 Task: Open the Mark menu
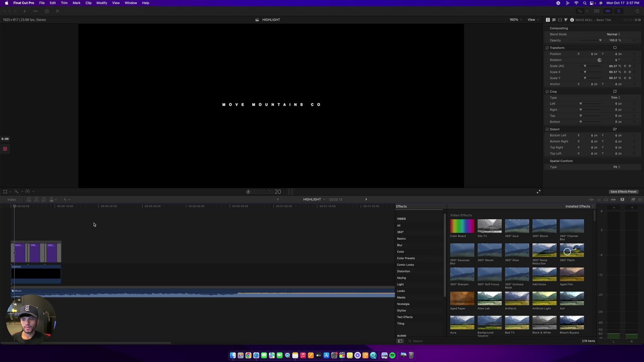click(x=76, y=3)
